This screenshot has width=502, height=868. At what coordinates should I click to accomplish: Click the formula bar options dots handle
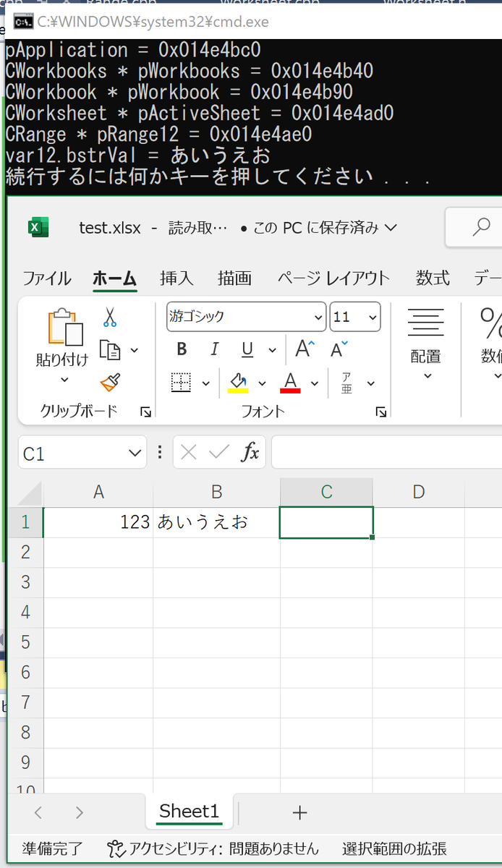pyautogui.click(x=160, y=453)
